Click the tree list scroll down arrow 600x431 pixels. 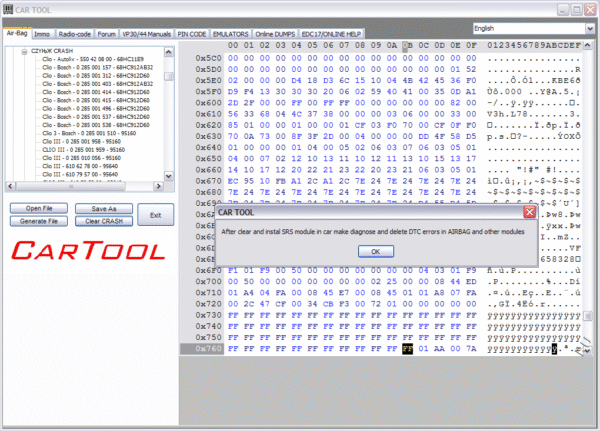tap(169, 176)
